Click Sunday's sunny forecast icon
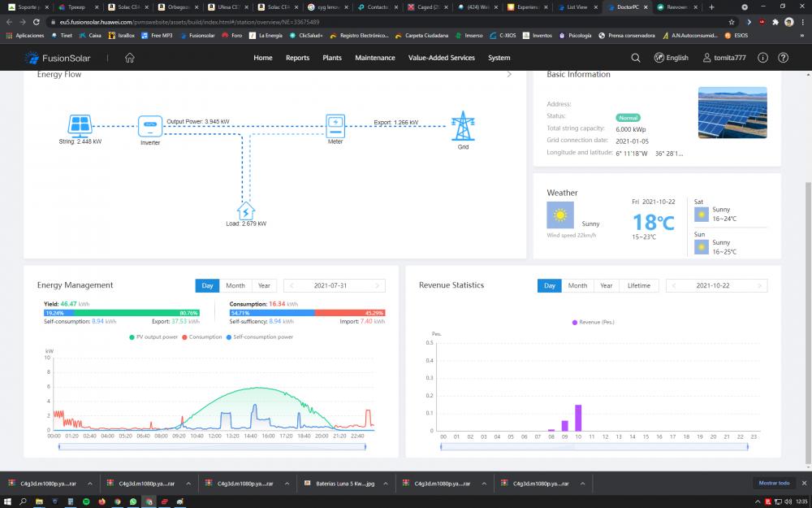812x508 pixels. (x=702, y=247)
